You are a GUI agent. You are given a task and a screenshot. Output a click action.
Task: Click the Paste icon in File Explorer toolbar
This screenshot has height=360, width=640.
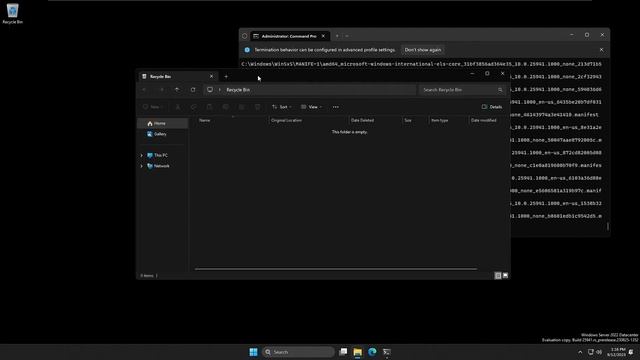click(209, 107)
